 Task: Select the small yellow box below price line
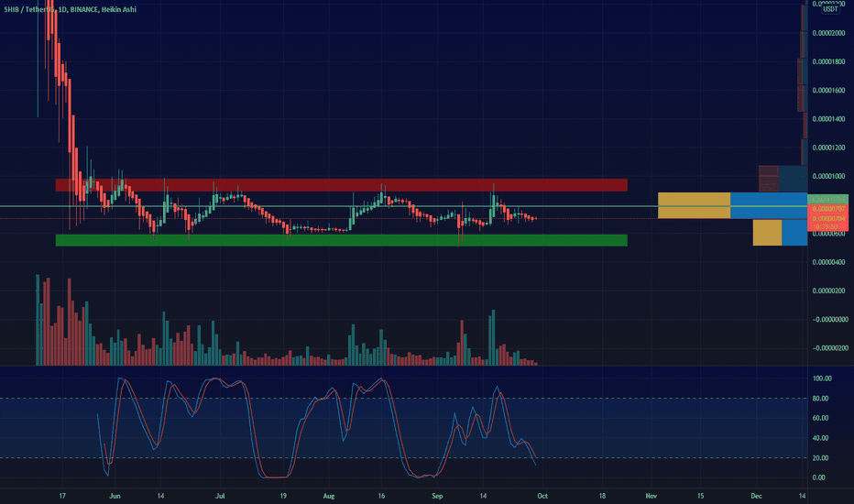coord(767,232)
